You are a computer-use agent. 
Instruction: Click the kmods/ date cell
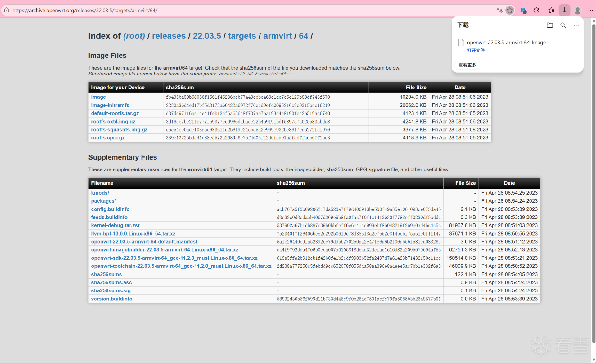point(509,193)
